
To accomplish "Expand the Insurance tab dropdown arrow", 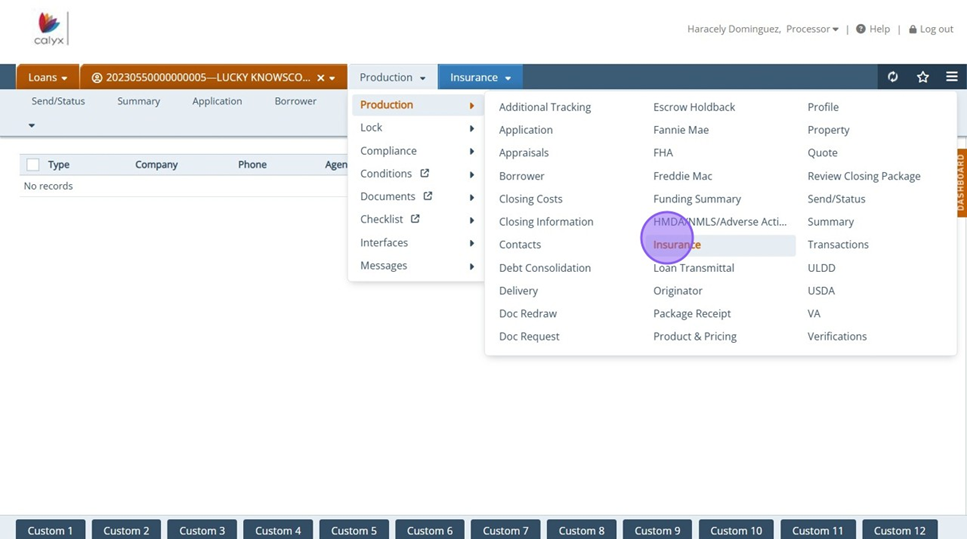I will 508,78.
